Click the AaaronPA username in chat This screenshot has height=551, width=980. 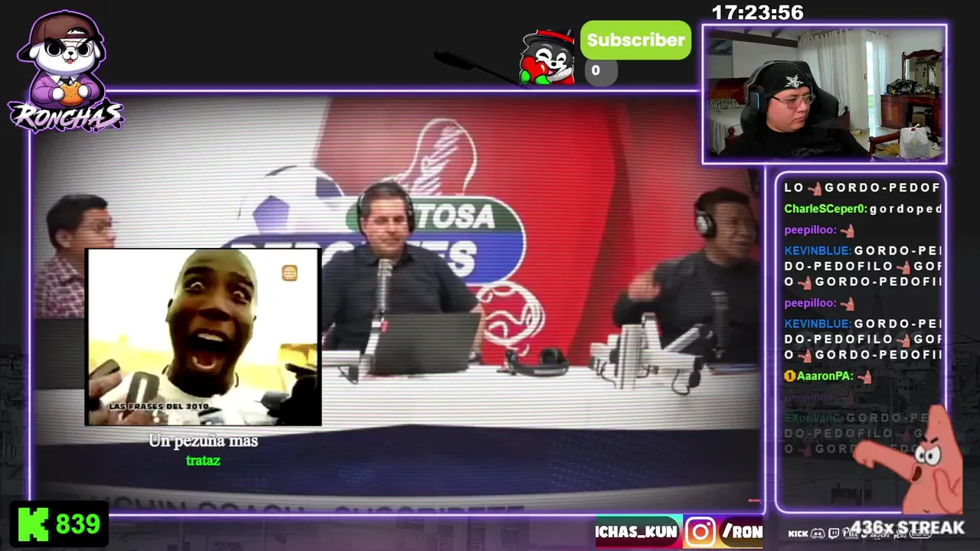pos(824,377)
